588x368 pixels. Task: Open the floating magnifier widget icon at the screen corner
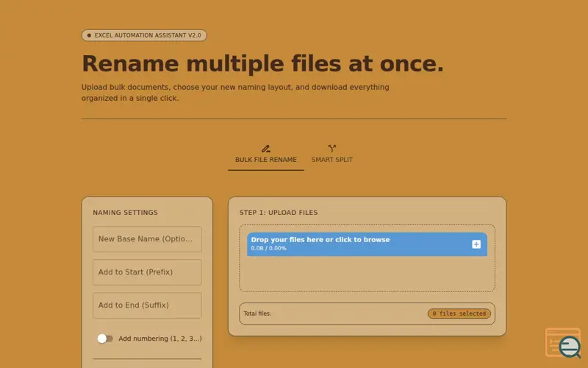pyautogui.click(x=563, y=343)
